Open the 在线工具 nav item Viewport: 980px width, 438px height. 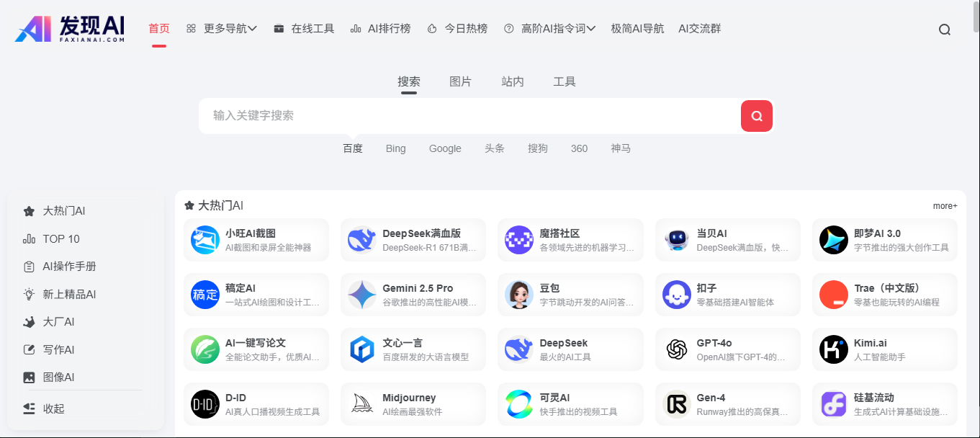click(304, 29)
